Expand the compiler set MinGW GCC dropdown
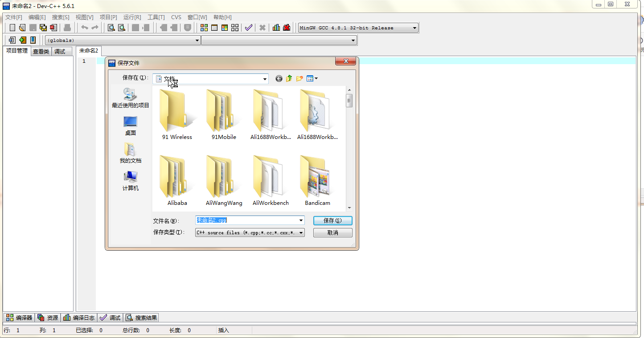Viewport: 644px width, 338px height. (x=414, y=28)
